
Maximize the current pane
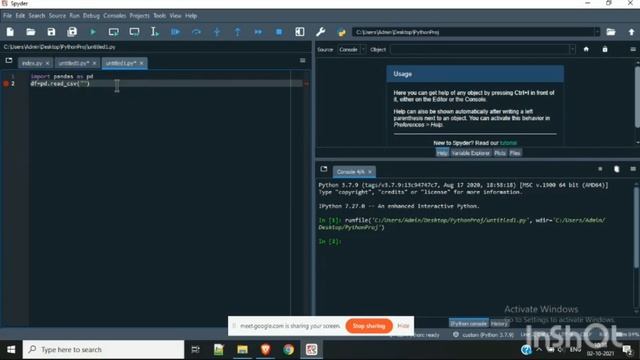[300, 32]
